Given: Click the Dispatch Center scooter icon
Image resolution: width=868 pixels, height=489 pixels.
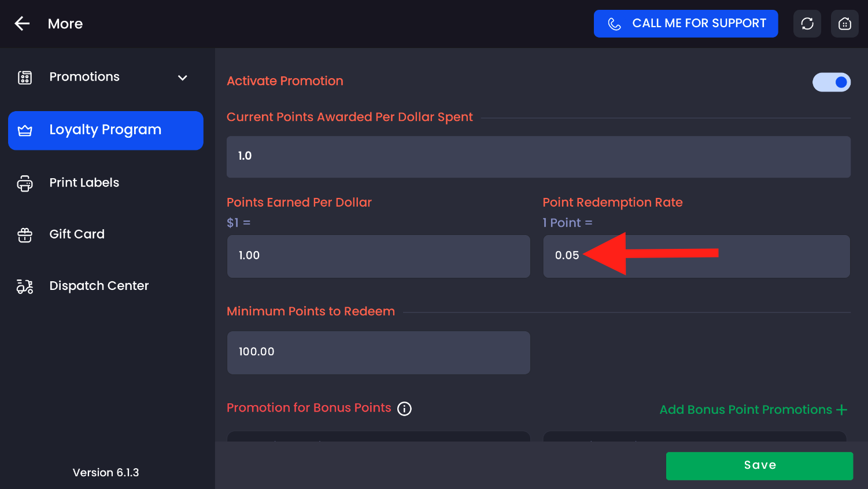Looking at the screenshot, I should [25, 286].
